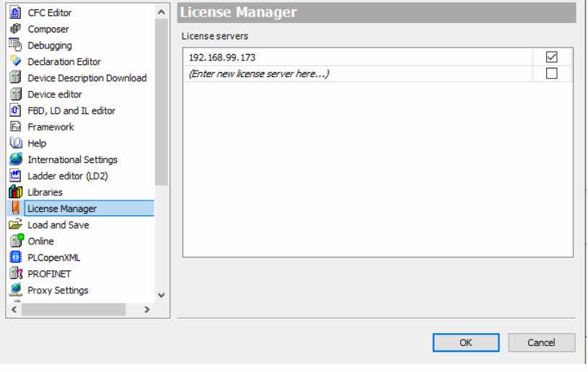Image resolution: width=588 pixels, height=372 pixels.
Task: Open the Load and Save category
Action: coord(58,225)
